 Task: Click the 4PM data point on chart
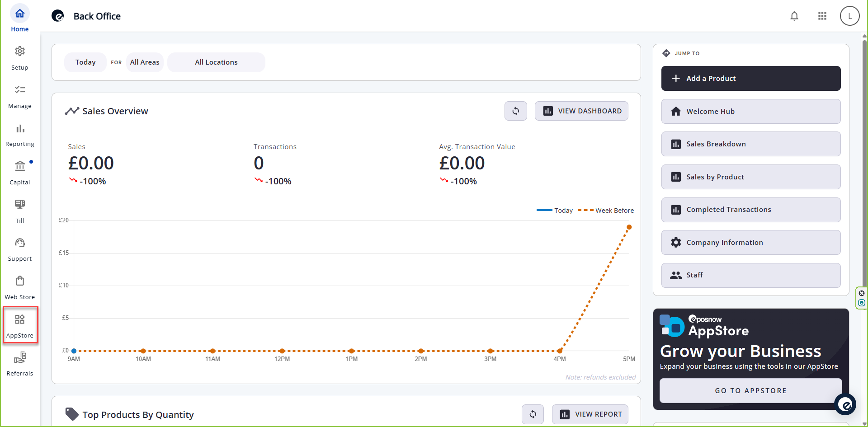coord(560,351)
